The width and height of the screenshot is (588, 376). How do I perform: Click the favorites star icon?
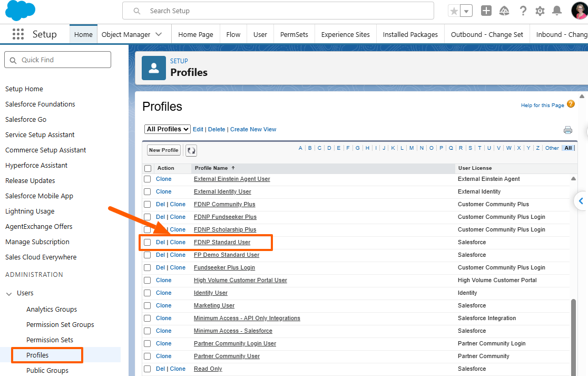(x=454, y=11)
